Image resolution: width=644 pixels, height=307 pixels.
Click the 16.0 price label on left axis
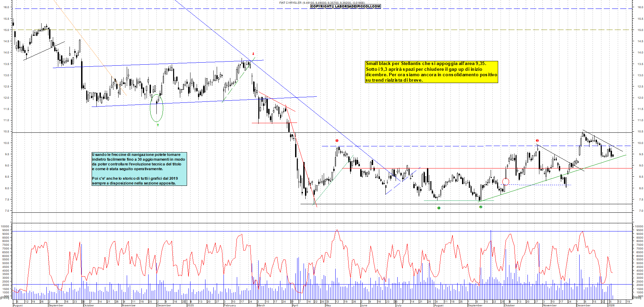pos(6,7)
